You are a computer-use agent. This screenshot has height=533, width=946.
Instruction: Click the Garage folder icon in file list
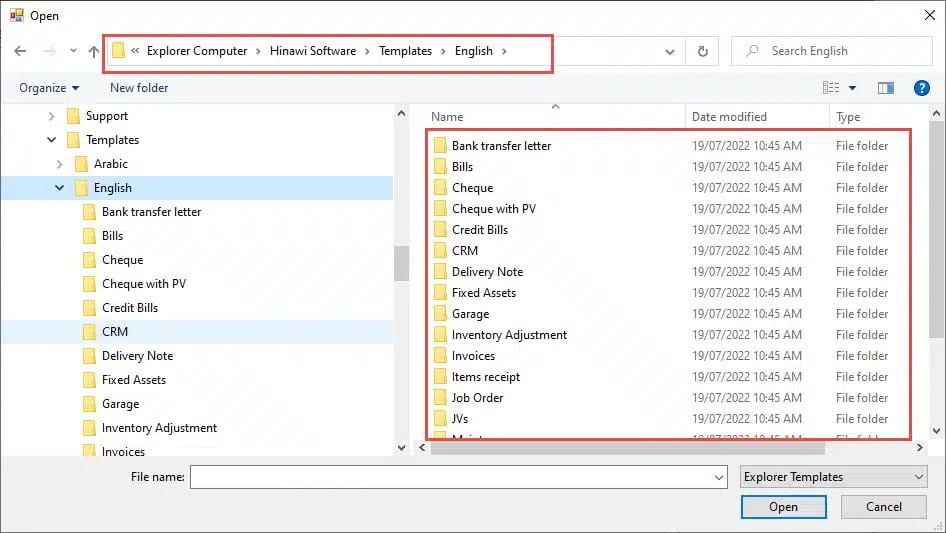(x=440, y=314)
